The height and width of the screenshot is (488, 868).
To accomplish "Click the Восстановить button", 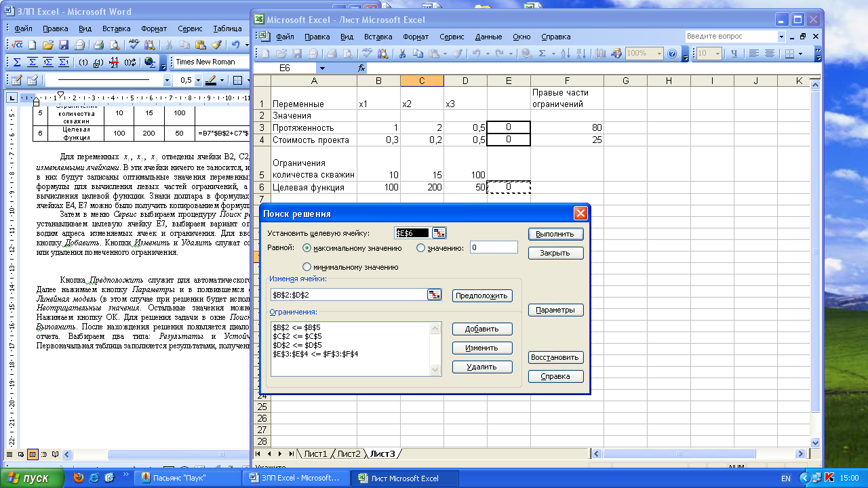I will (555, 357).
